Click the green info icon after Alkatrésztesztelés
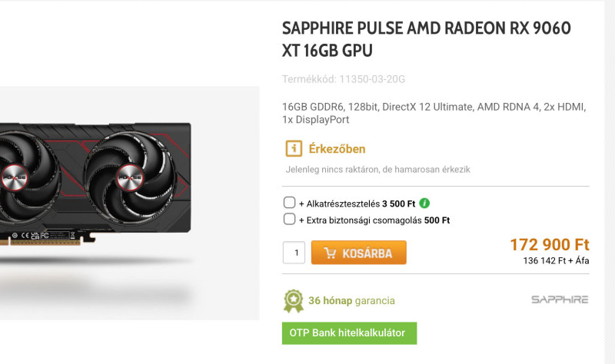This screenshot has height=364, width=615. [x=424, y=203]
